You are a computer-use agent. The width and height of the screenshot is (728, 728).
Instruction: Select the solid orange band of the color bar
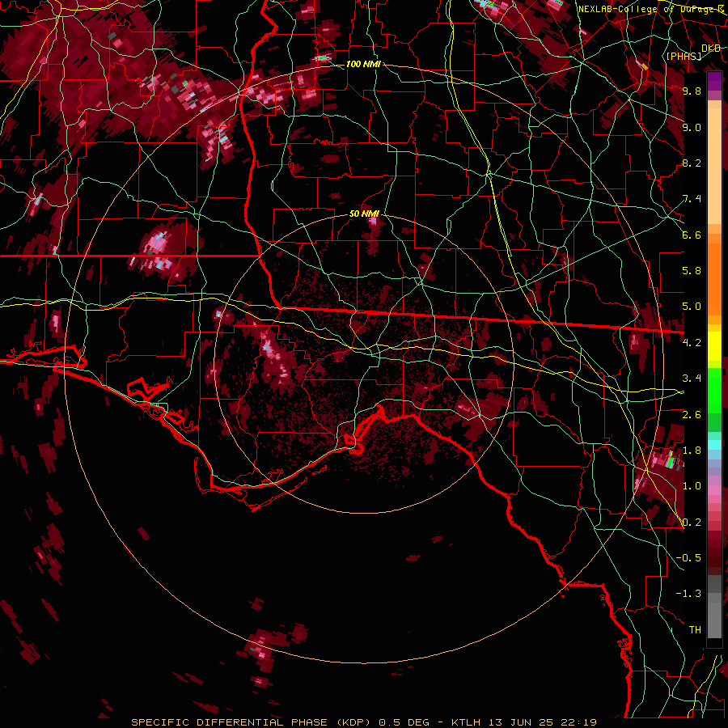(714, 279)
